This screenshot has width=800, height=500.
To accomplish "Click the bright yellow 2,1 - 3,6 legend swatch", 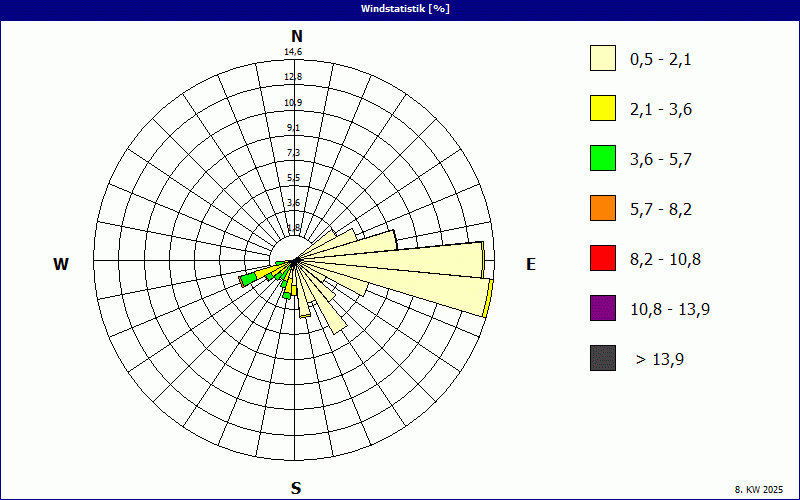I will pos(603,108).
